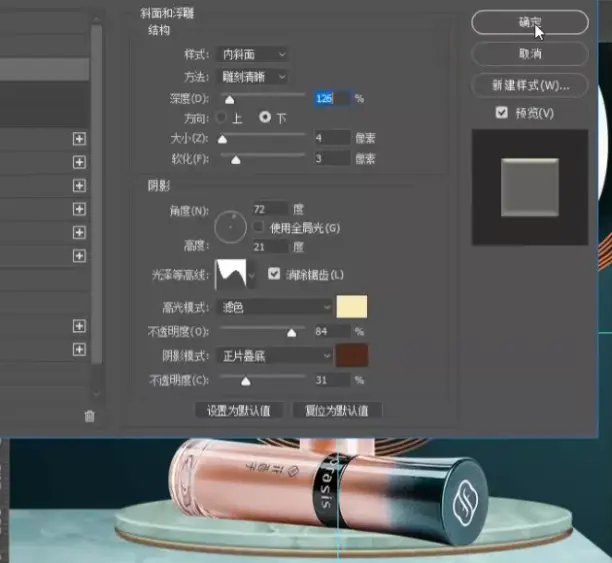The image size is (612, 563).
Task: Click the 深度(D) slider handle
Action: point(230,100)
